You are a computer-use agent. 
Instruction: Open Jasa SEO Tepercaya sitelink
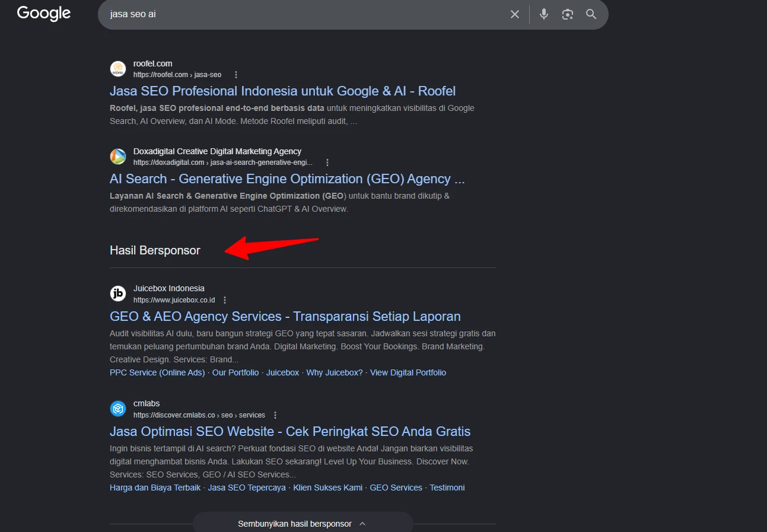(x=247, y=488)
